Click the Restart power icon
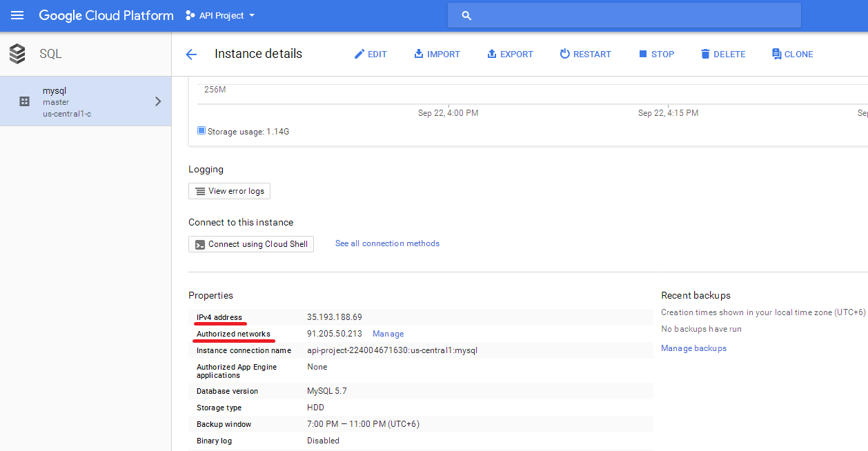This screenshot has width=868, height=451. click(564, 54)
